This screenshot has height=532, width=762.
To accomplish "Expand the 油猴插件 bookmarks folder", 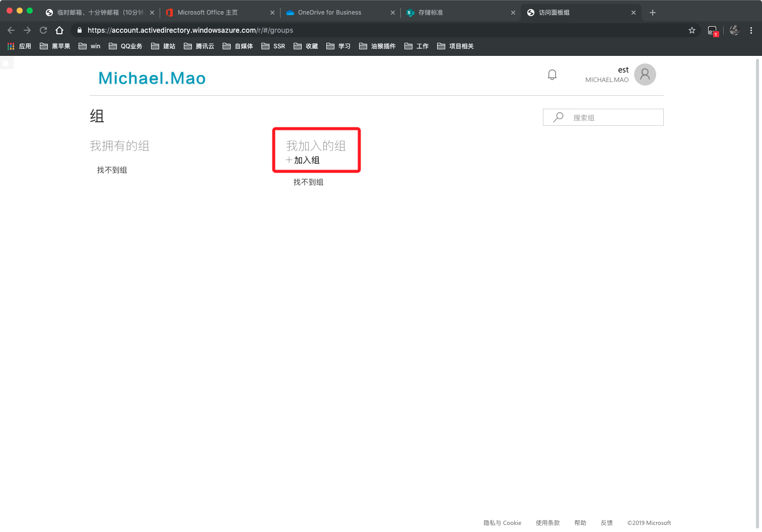I will (377, 46).
